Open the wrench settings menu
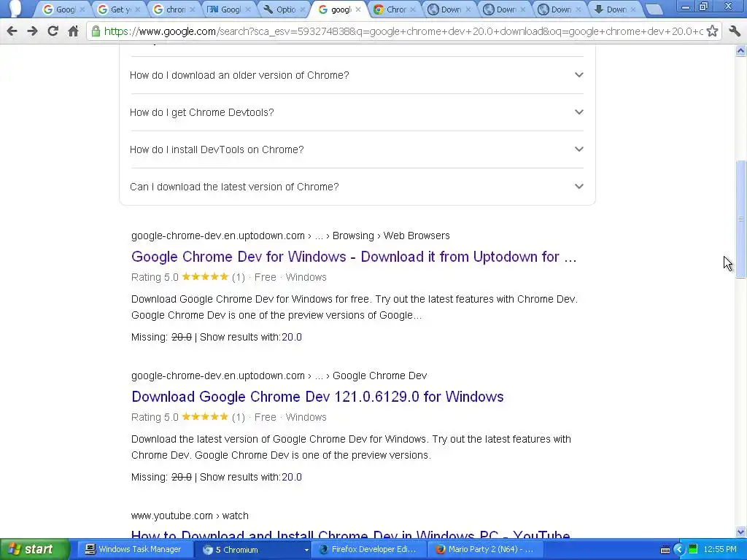The width and height of the screenshot is (747, 560). tap(735, 31)
